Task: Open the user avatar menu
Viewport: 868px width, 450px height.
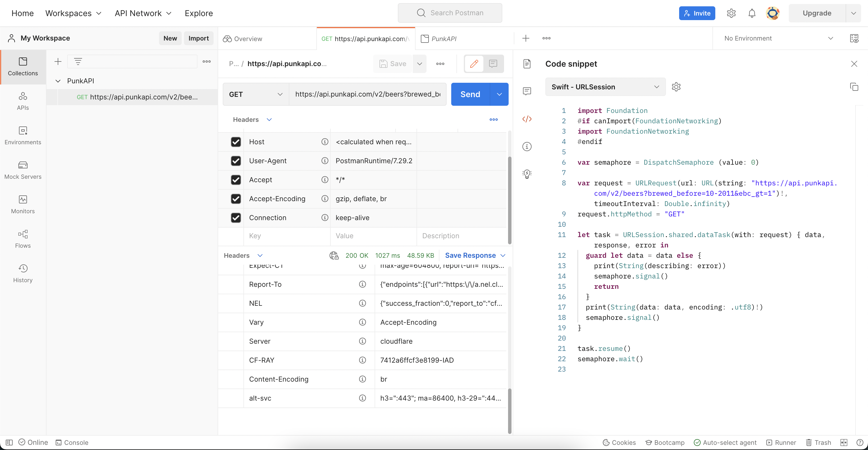Action: 773,13
